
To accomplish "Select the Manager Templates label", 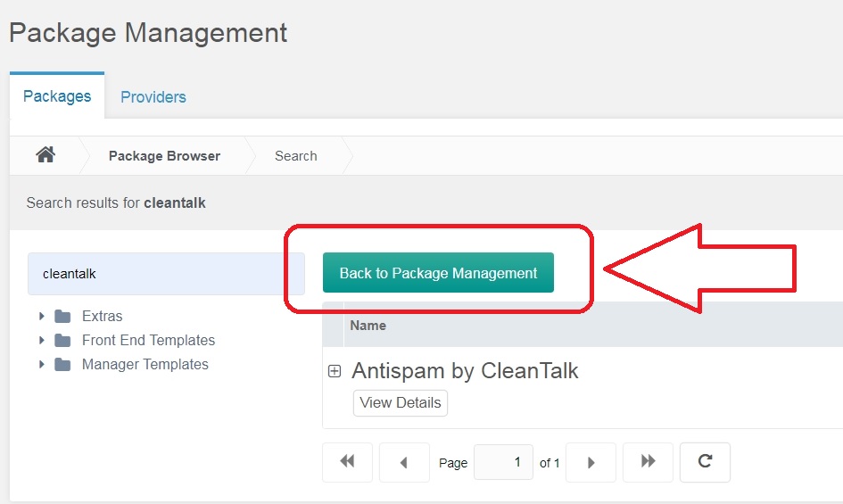I will tap(145, 365).
